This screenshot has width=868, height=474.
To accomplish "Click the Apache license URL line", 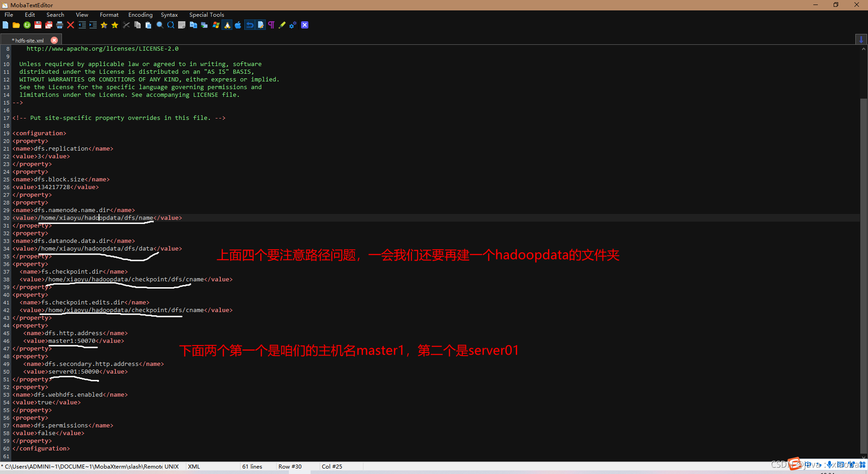I will tap(102, 48).
